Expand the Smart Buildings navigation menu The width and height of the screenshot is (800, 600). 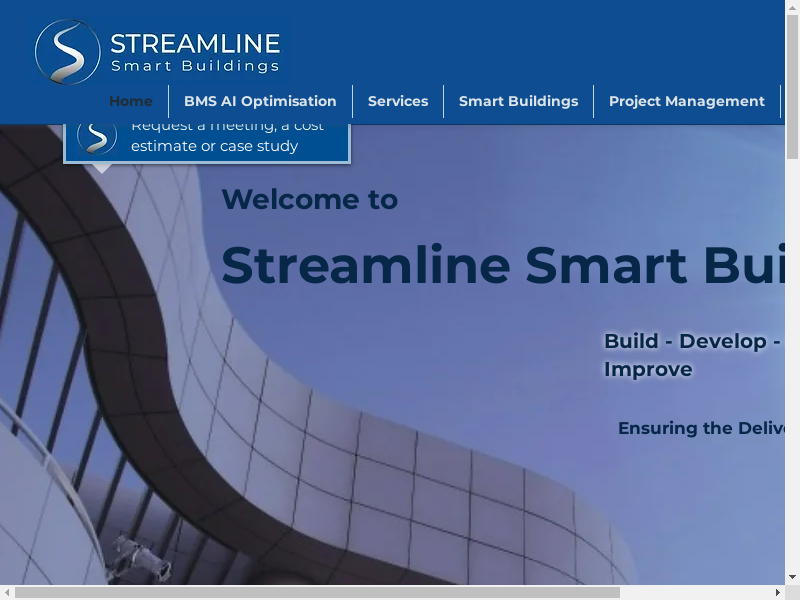[518, 101]
